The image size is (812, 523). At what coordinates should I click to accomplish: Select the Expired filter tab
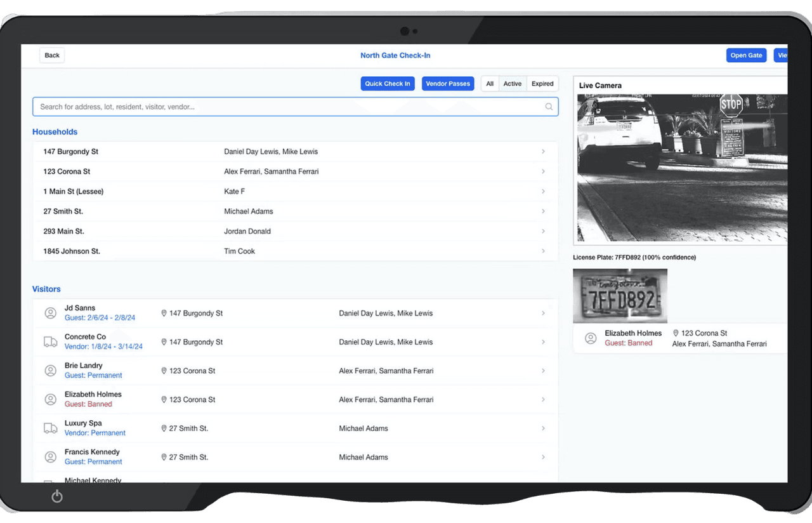(x=542, y=84)
